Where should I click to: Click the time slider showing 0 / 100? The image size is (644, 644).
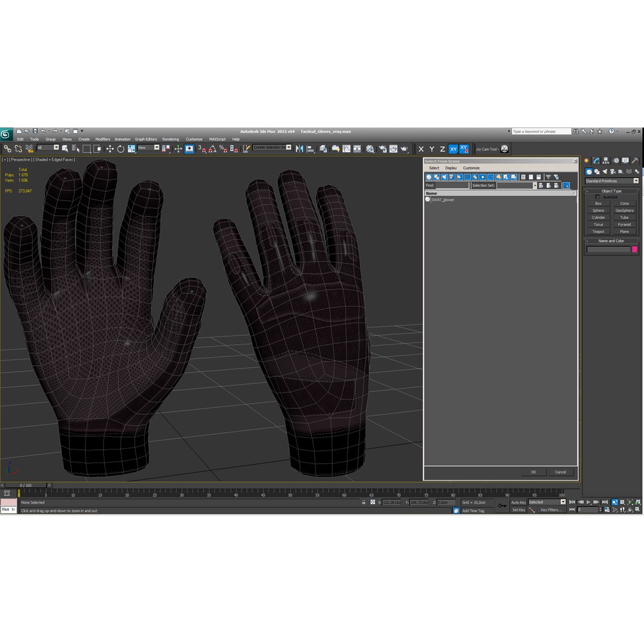click(x=26, y=485)
